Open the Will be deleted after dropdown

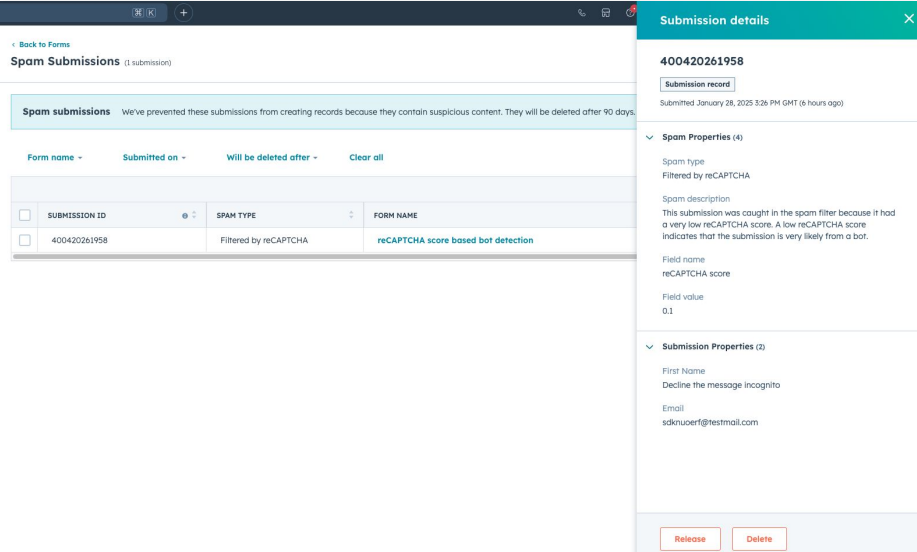[271, 158]
